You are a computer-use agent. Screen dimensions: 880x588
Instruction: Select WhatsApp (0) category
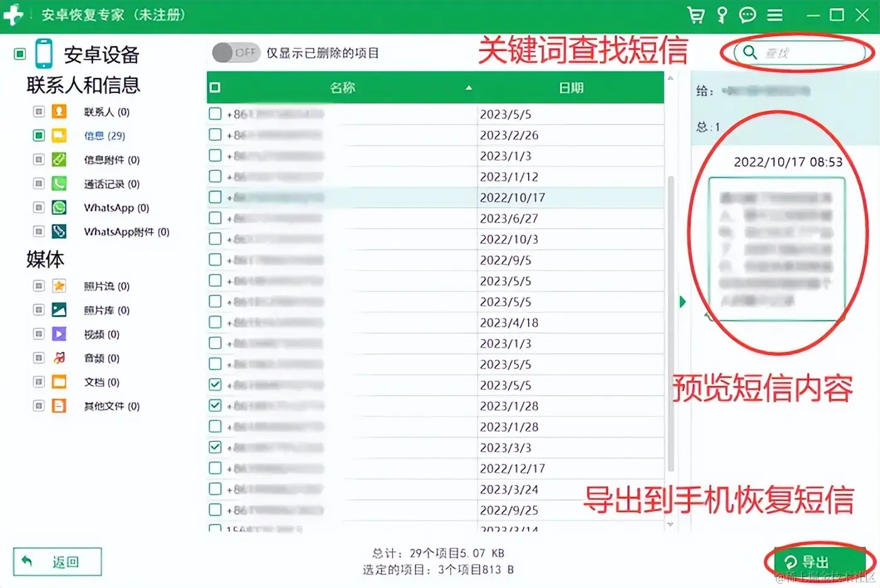coord(116,207)
